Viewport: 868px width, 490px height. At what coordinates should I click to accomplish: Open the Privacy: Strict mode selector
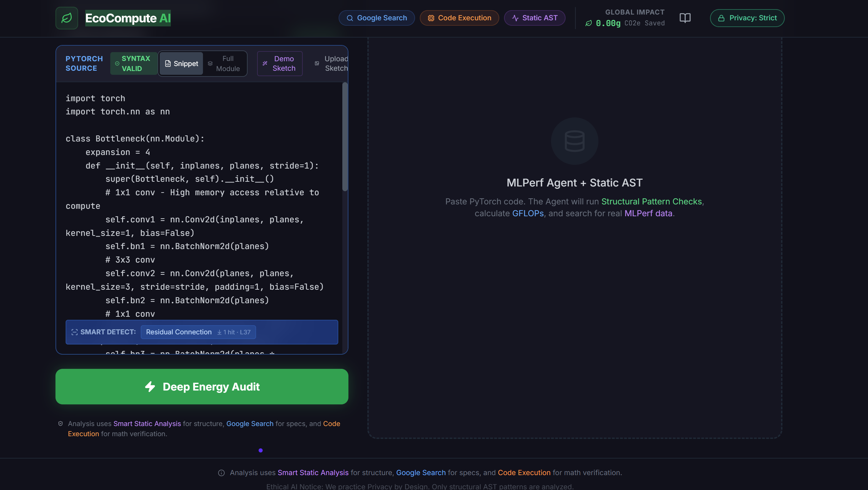(x=747, y=18)
